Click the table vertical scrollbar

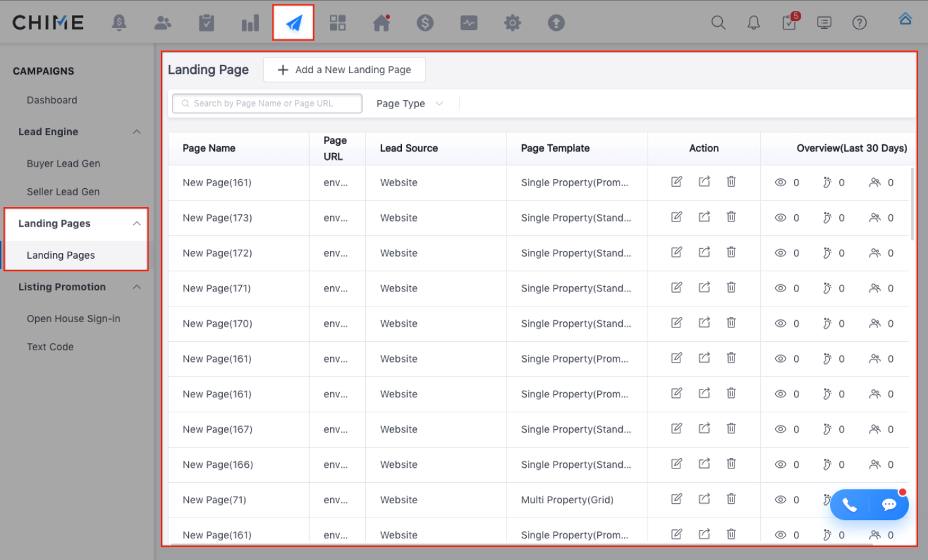pos(912,203)
